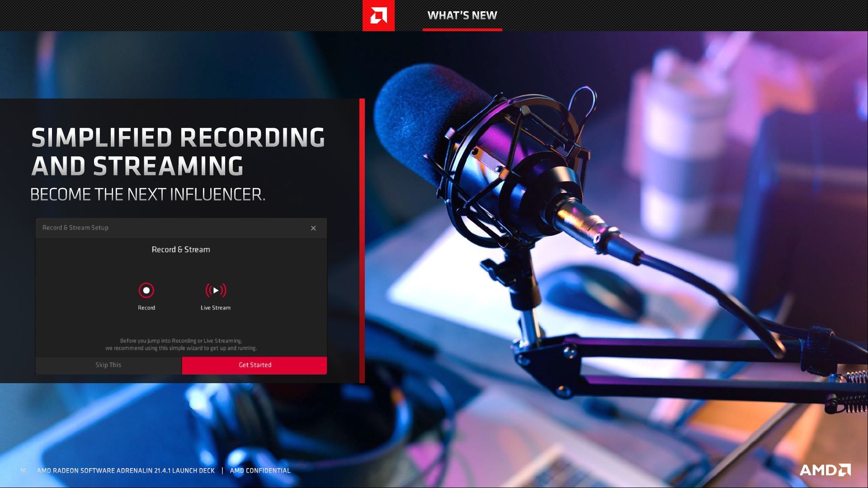Click the Simplified Recording and Streaming headline

tap(178, 151)
